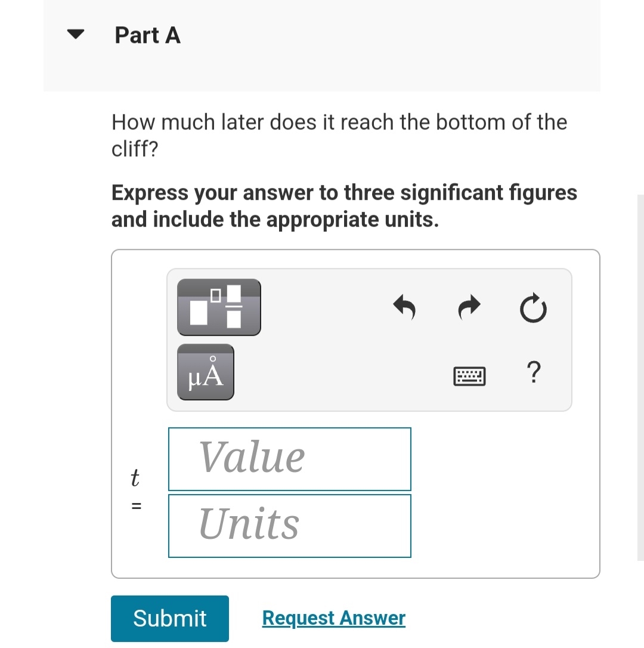Image resolution: width=644 pixels, height=648 pixels.
Task: Click the Part A heading text
Action: [147, 35]
